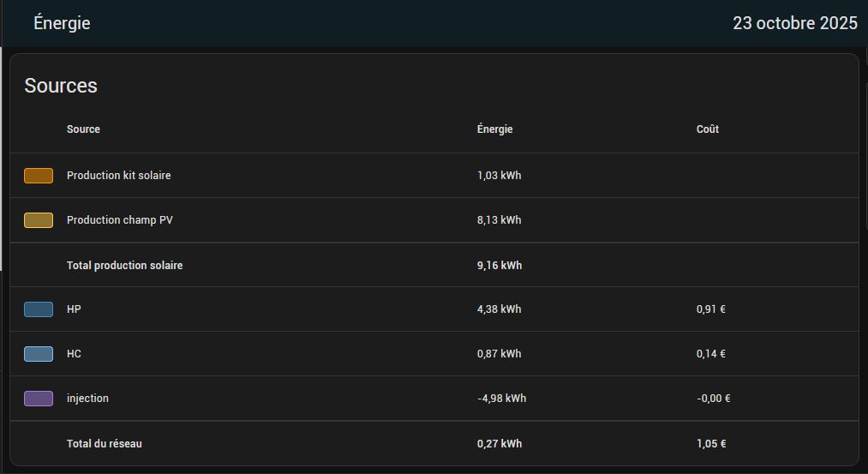The image size is (868, 474).
Task: Click the Énergie dashboard title
Action: (62, 24)
